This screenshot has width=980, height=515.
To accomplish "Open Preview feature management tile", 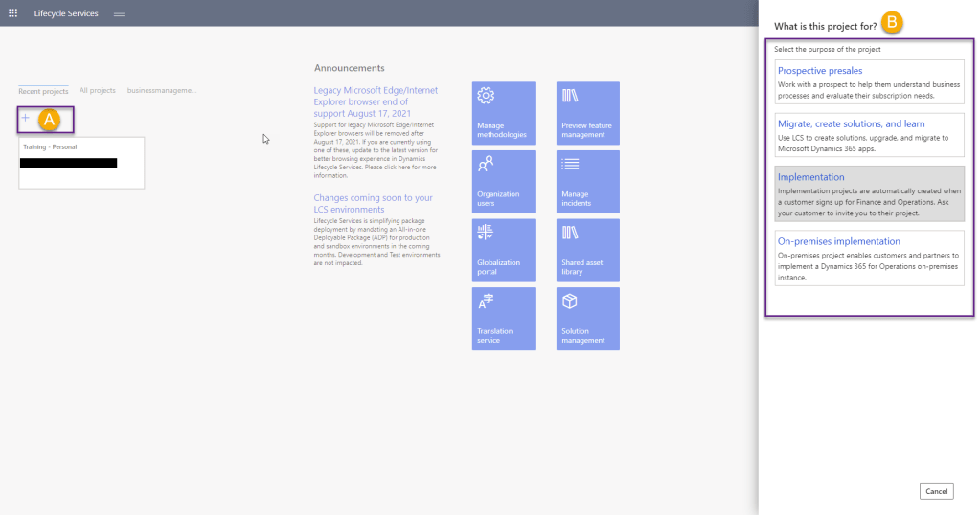I will coord(587,113).
